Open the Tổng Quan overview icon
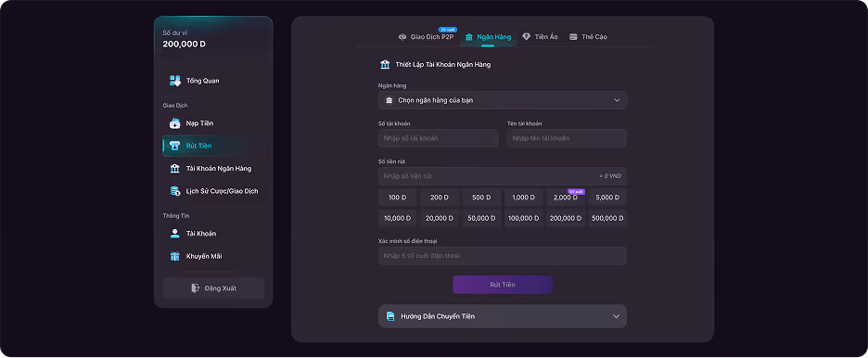Screen dimensions: 868x358 click(175, 81)
